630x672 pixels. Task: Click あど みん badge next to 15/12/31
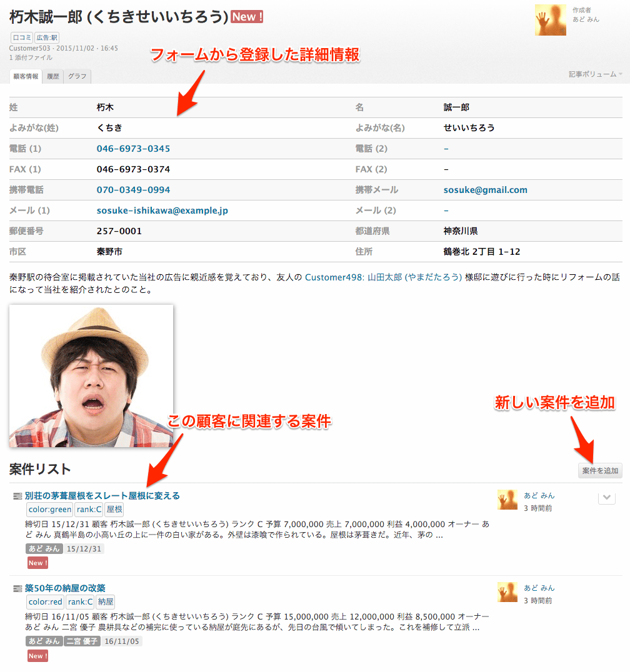[x=44, y=549]
